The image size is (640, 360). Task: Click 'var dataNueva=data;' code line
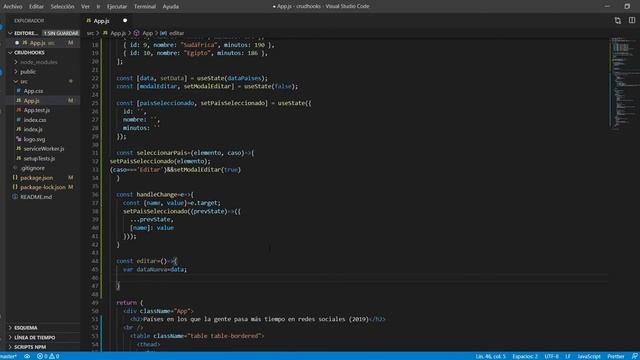pos(155,270)
